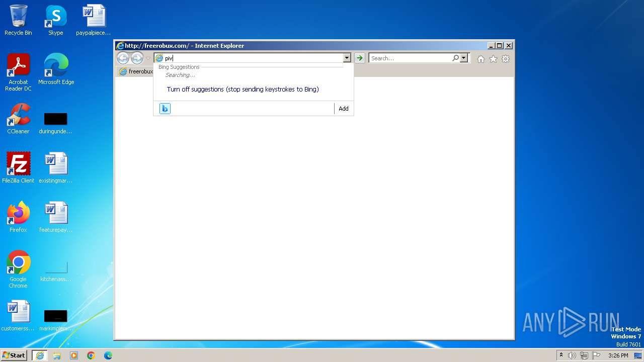
Task: Click the Start button
Action: pyautogui.click(x=14, y=355)
